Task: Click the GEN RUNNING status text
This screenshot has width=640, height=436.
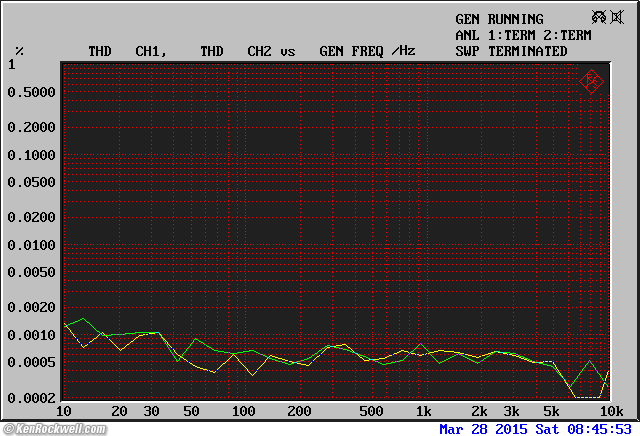Action: coord(499,19)
